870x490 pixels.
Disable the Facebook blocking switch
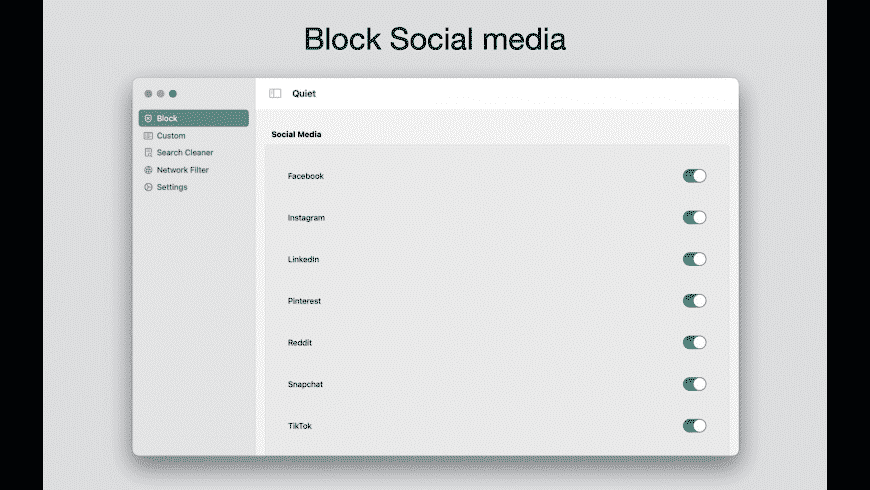tap(694, 176)
